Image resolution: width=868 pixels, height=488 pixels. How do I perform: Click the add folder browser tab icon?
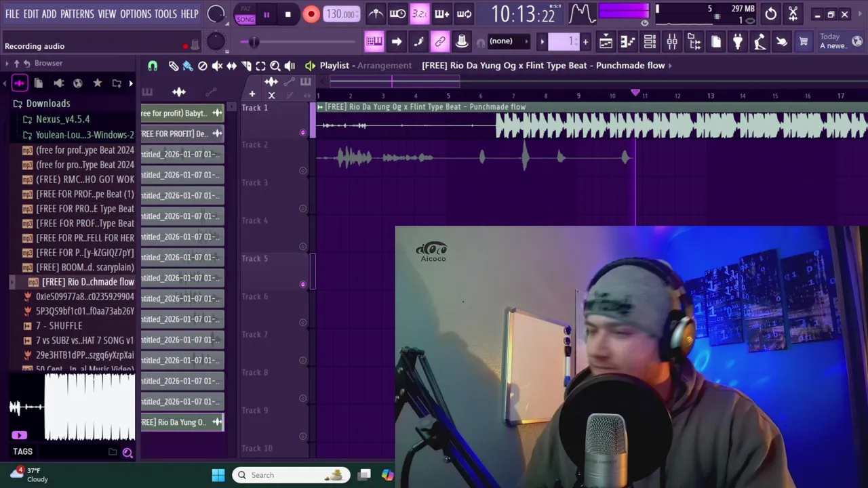(x=117, y=83)
